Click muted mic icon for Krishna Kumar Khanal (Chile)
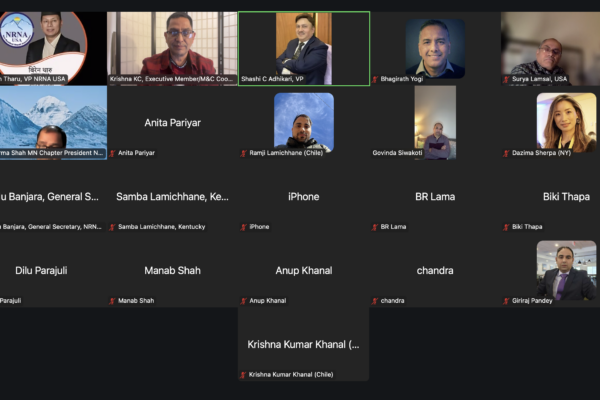 (243, 375)
